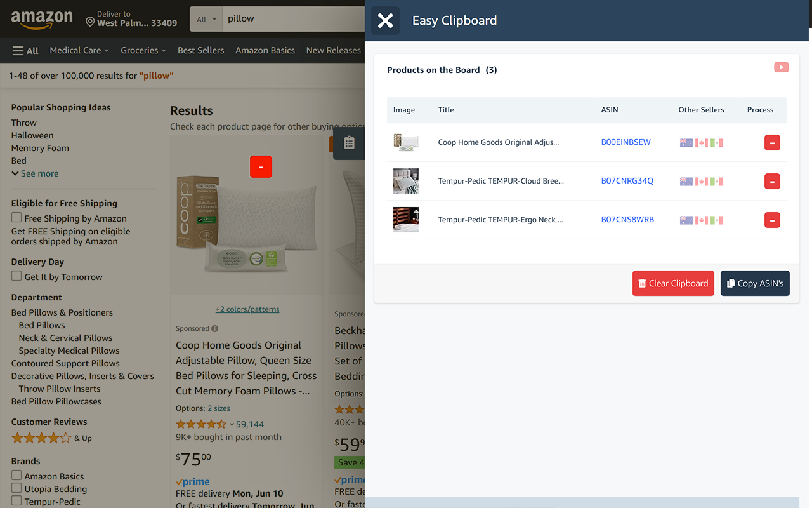Open the Contoured Support Pillows department
812x508 pixels.
65,363
